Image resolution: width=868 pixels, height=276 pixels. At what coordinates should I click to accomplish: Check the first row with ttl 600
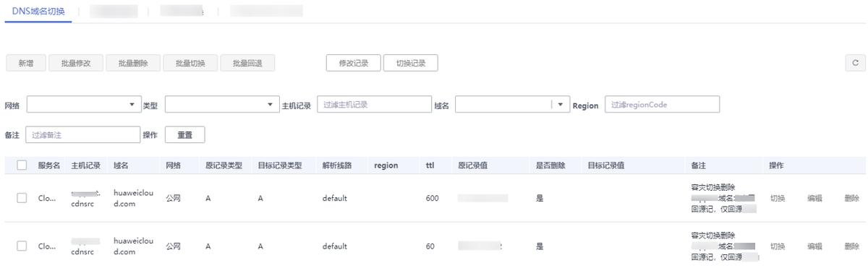22,198
